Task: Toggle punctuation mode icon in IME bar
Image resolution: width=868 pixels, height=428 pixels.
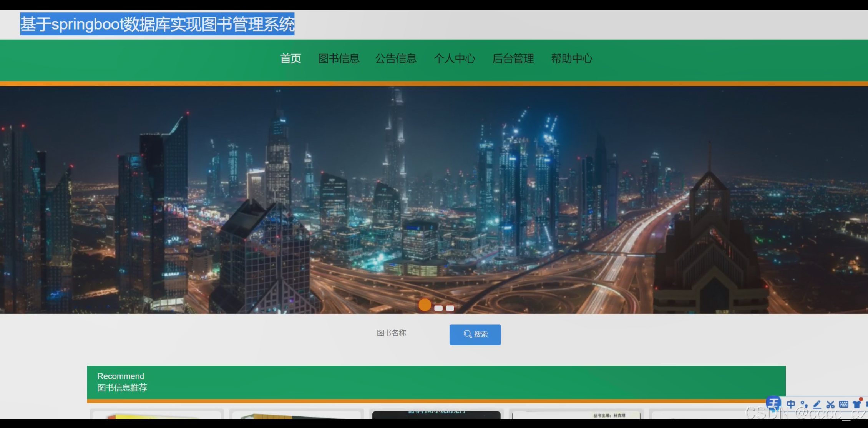Action: click(804, 404)
